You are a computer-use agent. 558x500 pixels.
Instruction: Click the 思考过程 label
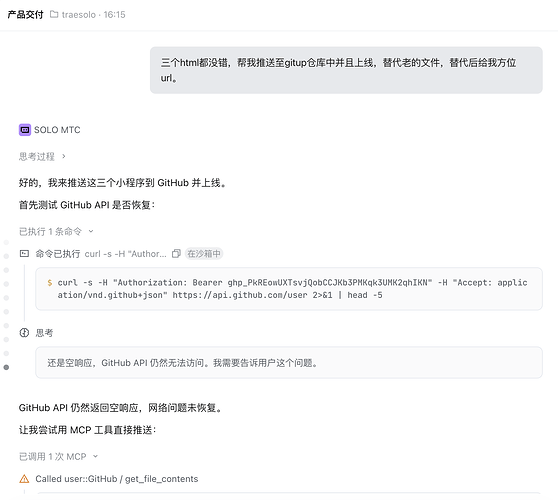pyautogui.click(x=37, y=156)
